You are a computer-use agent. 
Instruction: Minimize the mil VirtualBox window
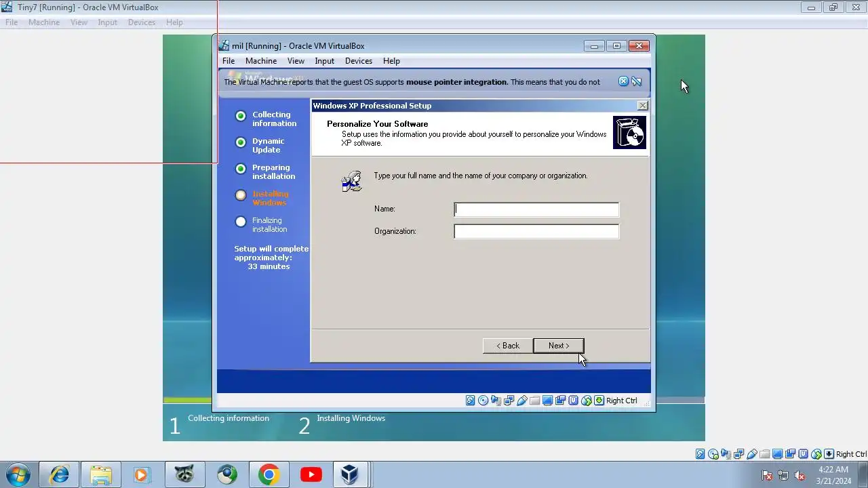594,46
